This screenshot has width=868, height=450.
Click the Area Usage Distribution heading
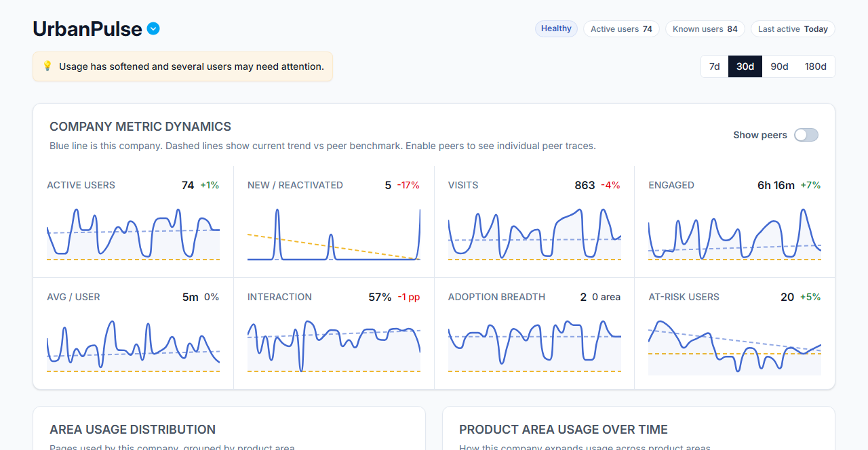click(x=133, y=430)
